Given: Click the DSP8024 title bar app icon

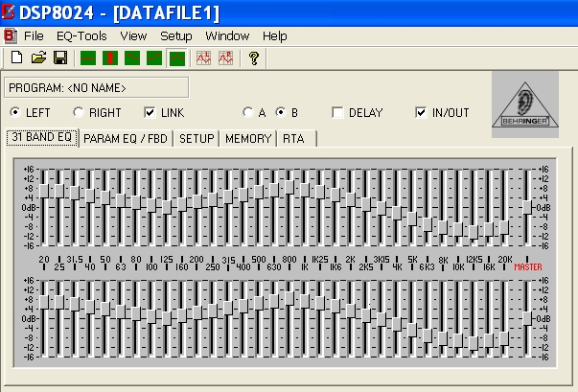Looking at the screenshot, I should point(8,12).
